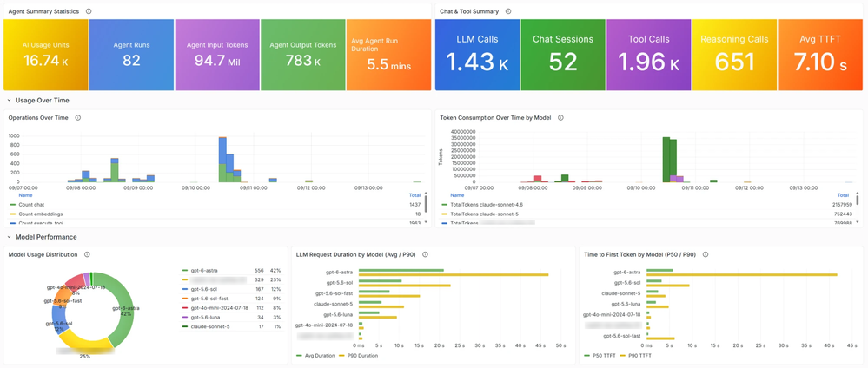Toggle the Count embeddings legend series
The height and width of the screenshot is (368, 868).
pyautogui.click(x=41, y=214)
